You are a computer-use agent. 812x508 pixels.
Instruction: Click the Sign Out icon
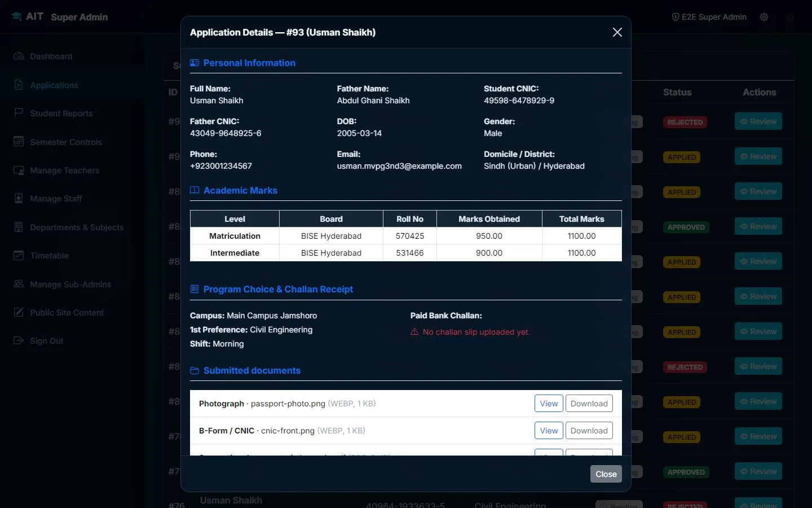pos(19,340)
